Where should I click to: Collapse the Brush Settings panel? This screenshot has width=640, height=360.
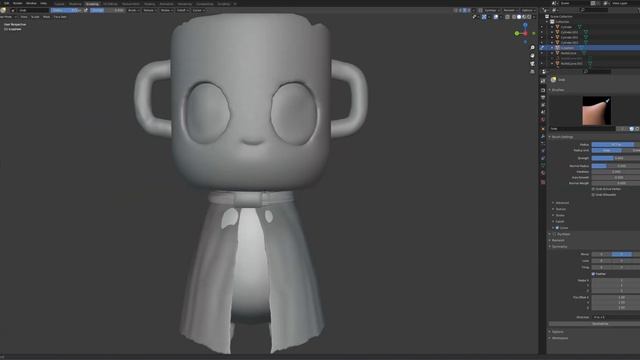[x=562, y=137]
